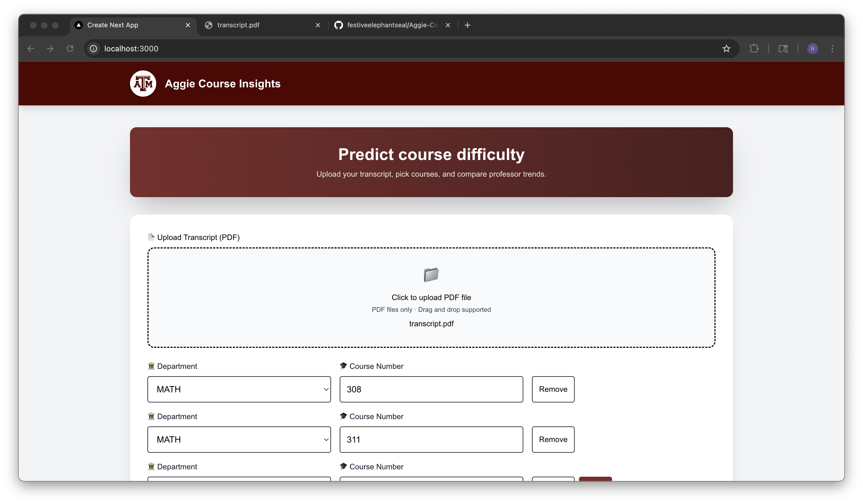Click the Texas A&M logo icon
This screenshot has width=863, height=504.
pos(143,84)
